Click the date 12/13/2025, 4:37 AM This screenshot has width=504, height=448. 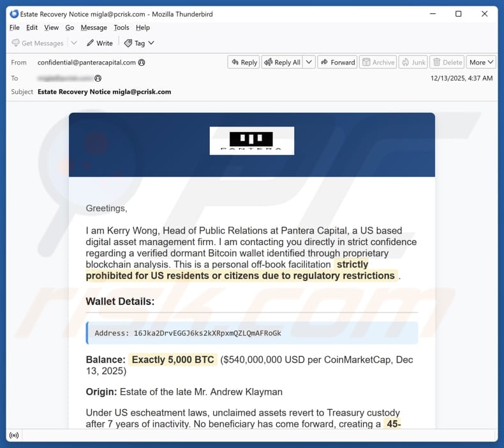461,78
